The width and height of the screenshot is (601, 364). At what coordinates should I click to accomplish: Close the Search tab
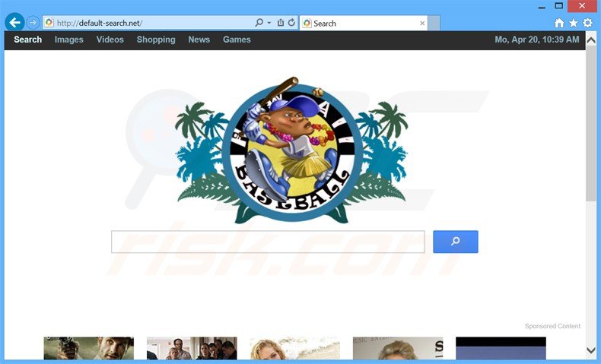click(422, 24)
